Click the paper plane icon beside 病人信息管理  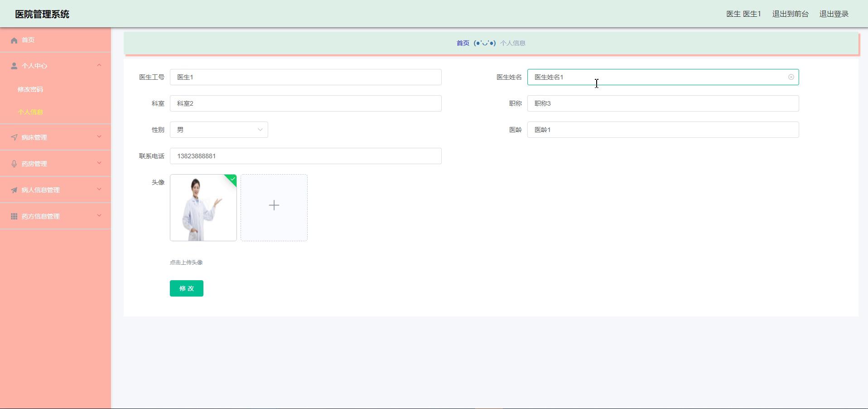pos(14,190)
